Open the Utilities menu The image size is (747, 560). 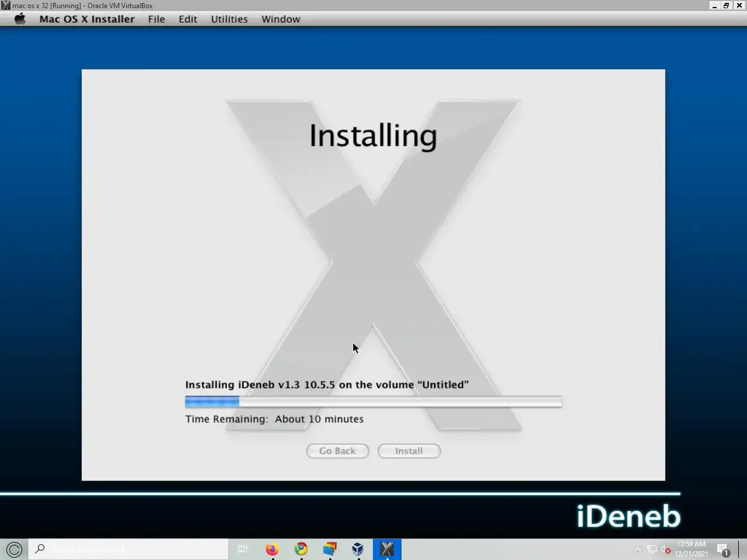tap(229, 19)
